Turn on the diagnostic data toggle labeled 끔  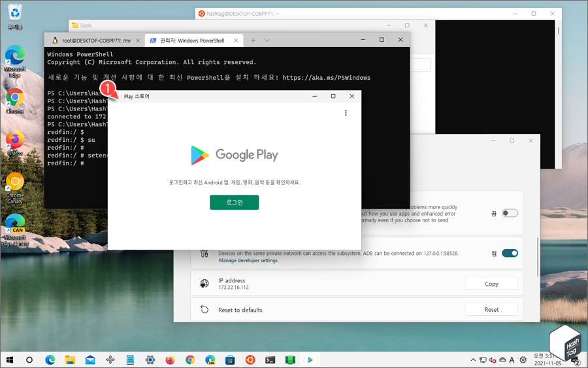click(x=510, y=213)
